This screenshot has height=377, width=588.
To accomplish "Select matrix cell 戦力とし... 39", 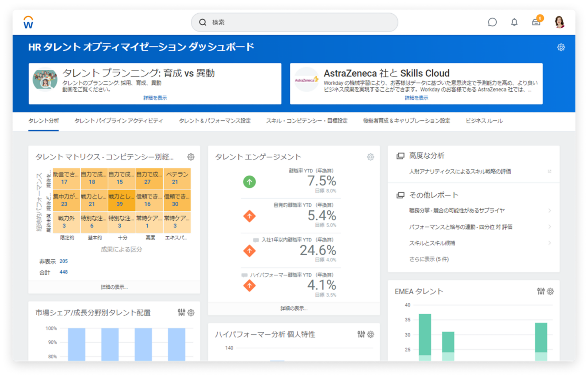I will pyautogui.click(x=122, y=200).
